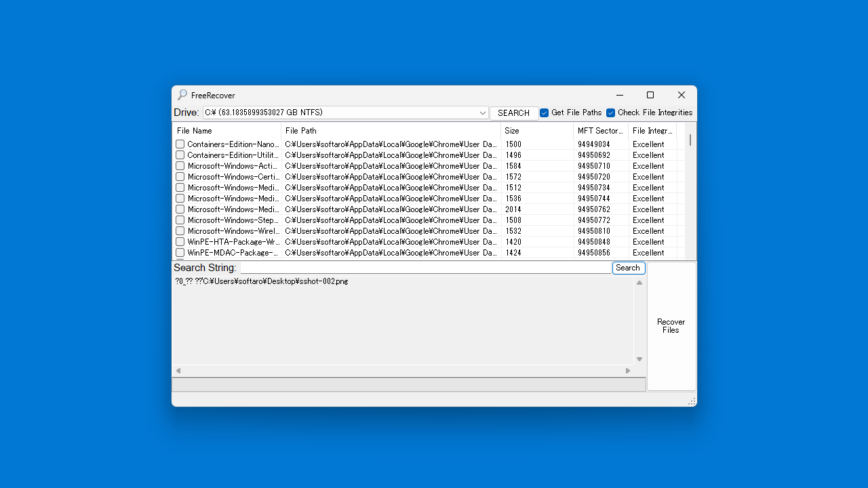The image size is (868, 488).
Task: Click the output box scroll-up arrow
Action: [639, 283]
